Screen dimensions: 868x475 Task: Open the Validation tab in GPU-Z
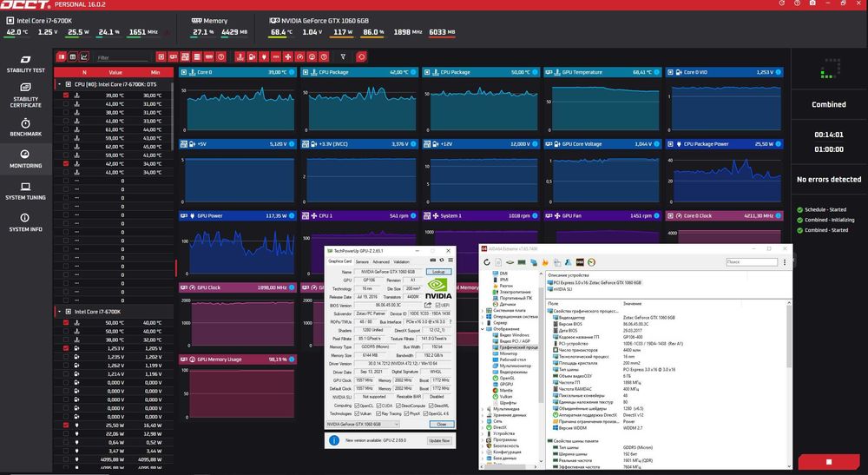[x=401, y=262]
